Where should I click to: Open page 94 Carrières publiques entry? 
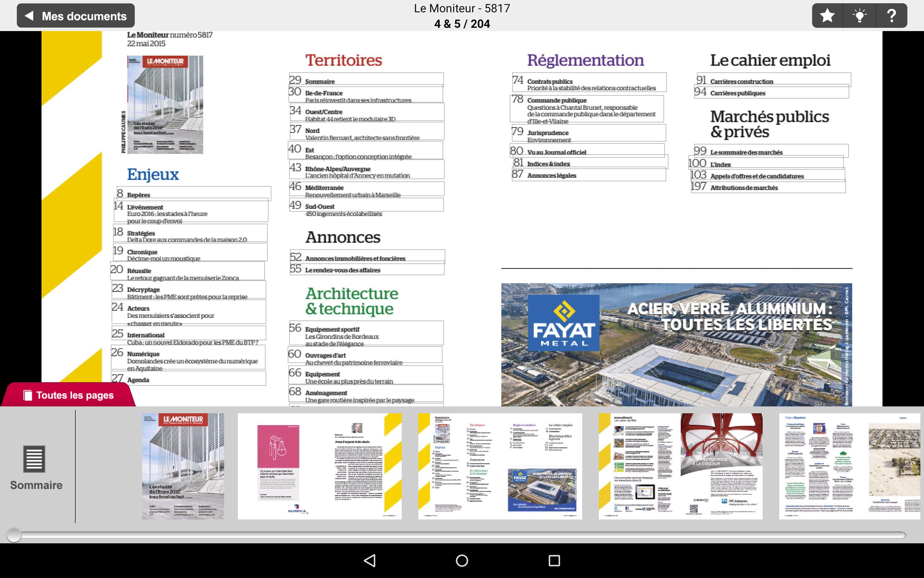pos(772,91)
